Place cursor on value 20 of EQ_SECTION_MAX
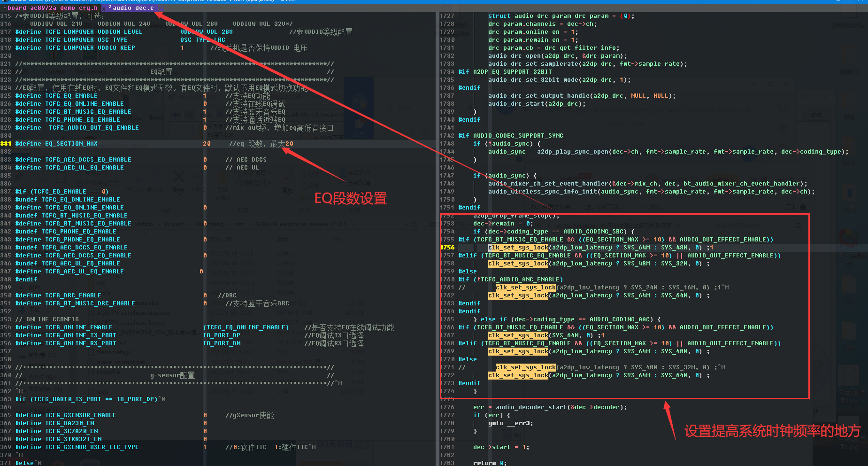Screen dimensions: 868x466 pyautogui.click(x=207, y=144)
